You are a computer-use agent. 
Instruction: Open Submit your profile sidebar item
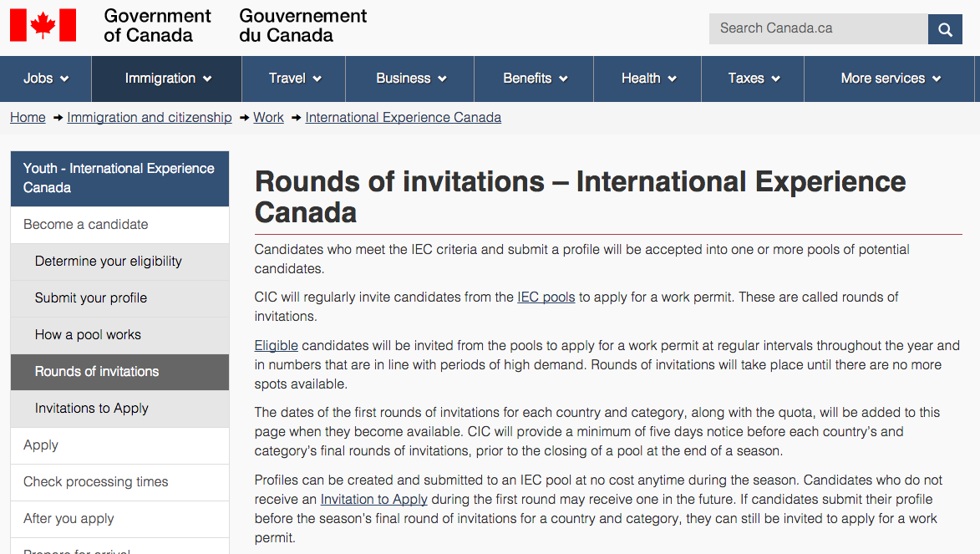point(90,298)
